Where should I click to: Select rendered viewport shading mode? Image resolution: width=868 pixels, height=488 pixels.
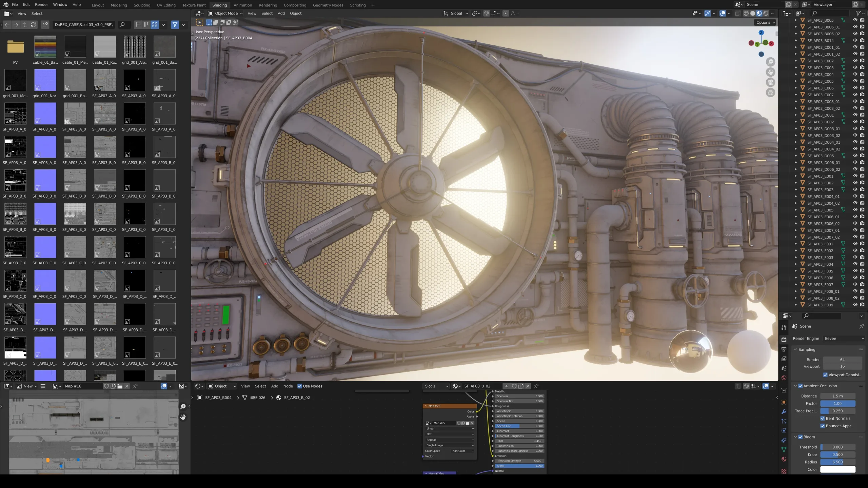coord(766,14)
